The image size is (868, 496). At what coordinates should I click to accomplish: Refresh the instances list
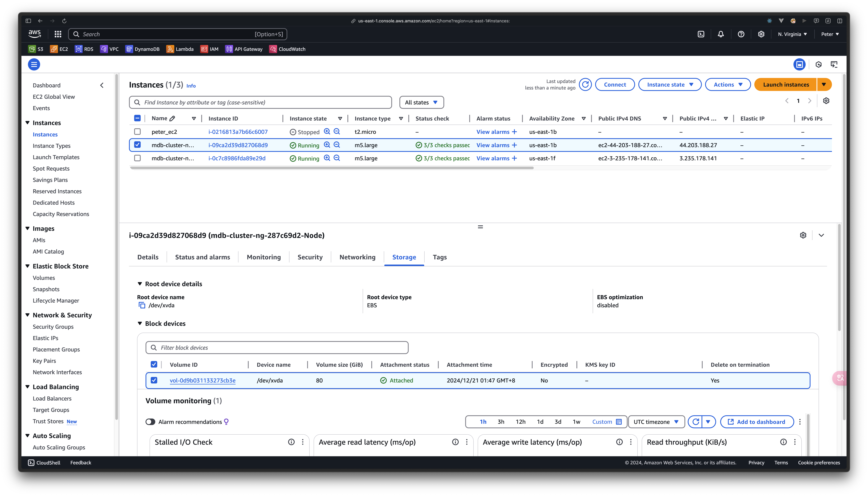[585, 84]
